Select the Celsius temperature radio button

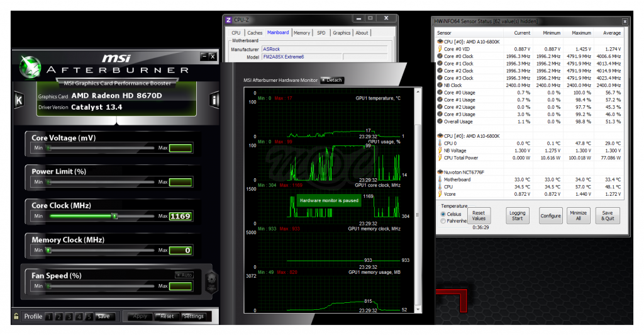(x=443, y=214)
